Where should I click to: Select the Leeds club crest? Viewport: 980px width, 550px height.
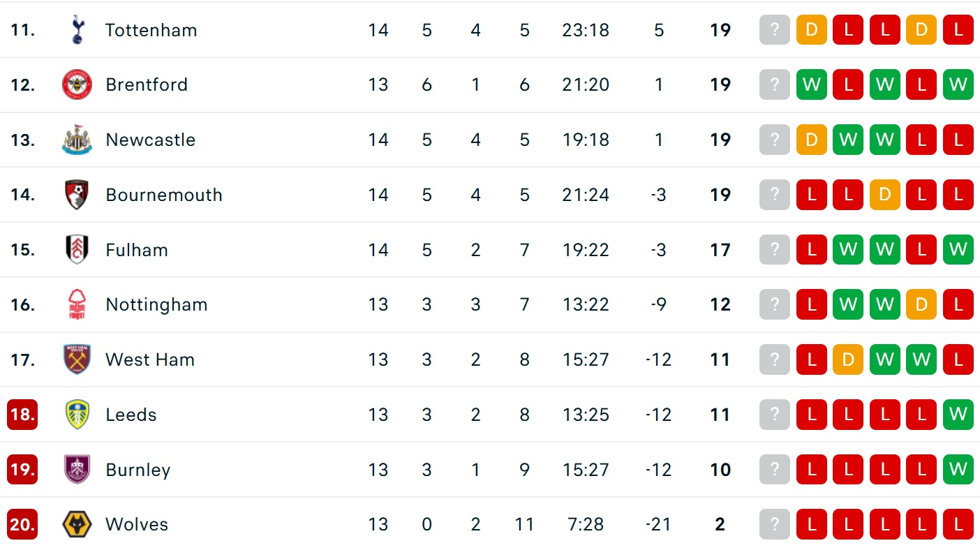pos(77,415)
